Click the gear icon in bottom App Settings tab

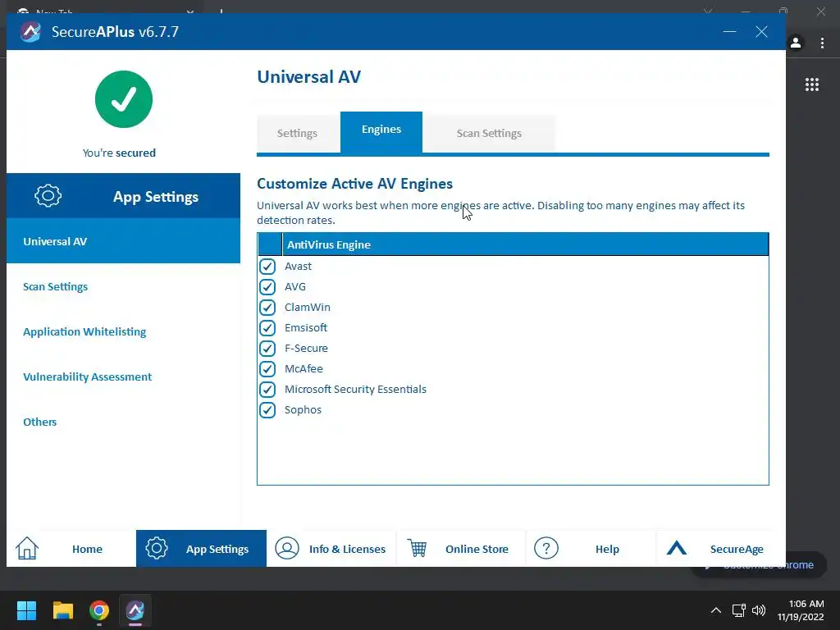tap(157, 549)
